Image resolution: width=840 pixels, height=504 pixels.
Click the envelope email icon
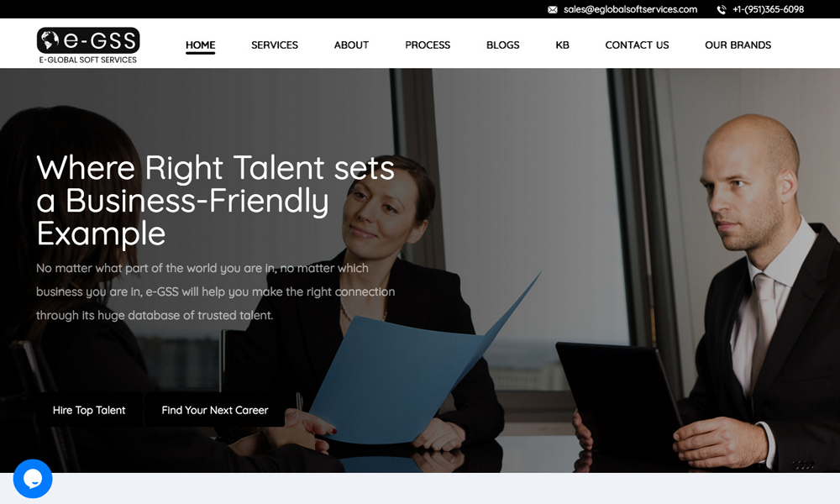tap(553, 9)
